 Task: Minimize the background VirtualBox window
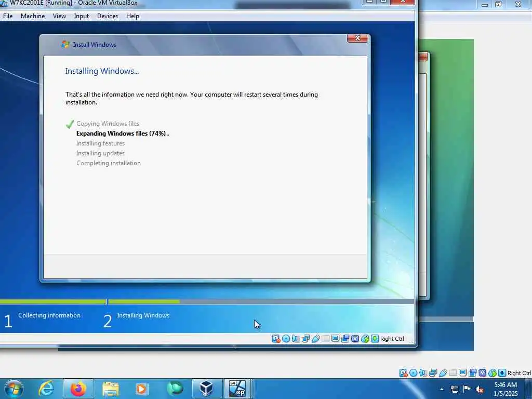485,4
